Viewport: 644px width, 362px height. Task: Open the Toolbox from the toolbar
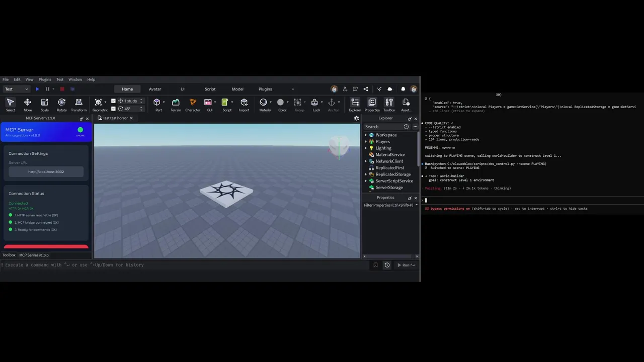tap(389, 105)
